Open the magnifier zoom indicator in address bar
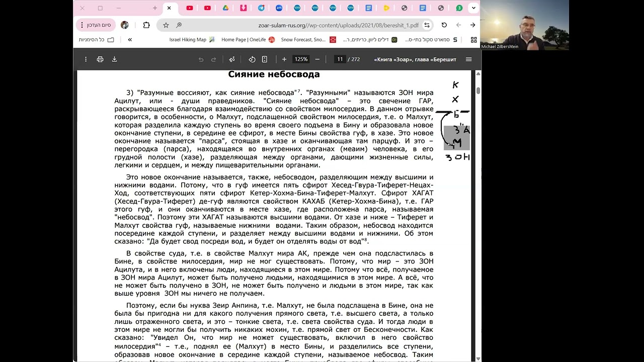 tap(179, 25)
